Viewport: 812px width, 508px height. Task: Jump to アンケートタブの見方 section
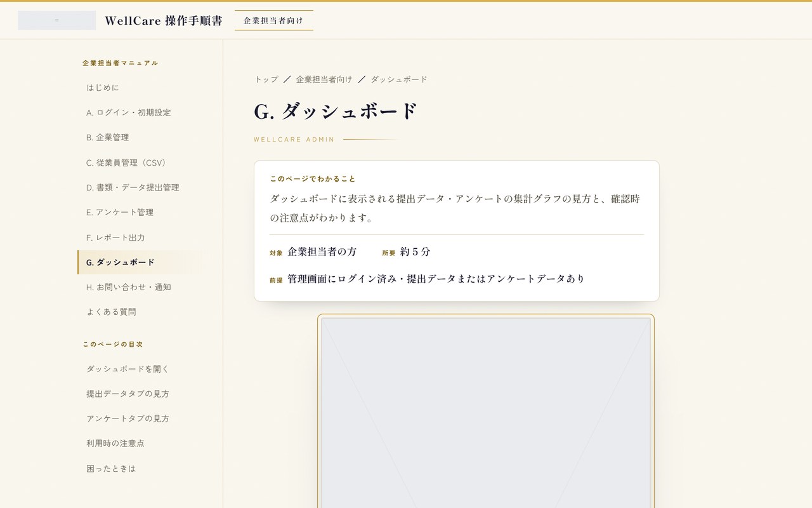[x=140, y=418]
